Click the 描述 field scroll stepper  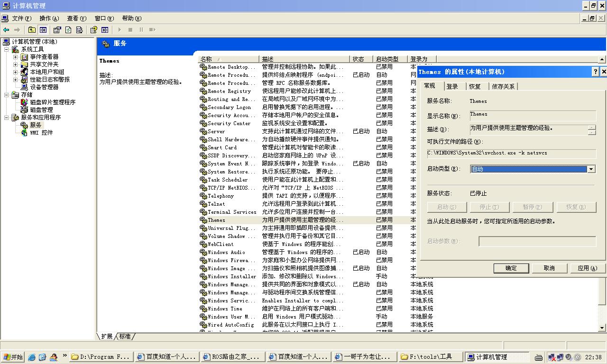(592, 130)
